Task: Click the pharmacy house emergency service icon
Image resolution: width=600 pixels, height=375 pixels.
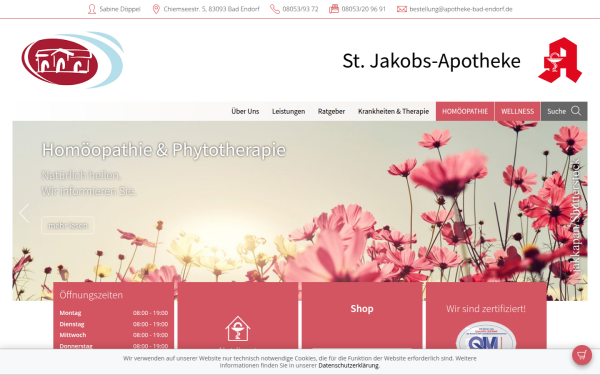Action: coord(238,328)
